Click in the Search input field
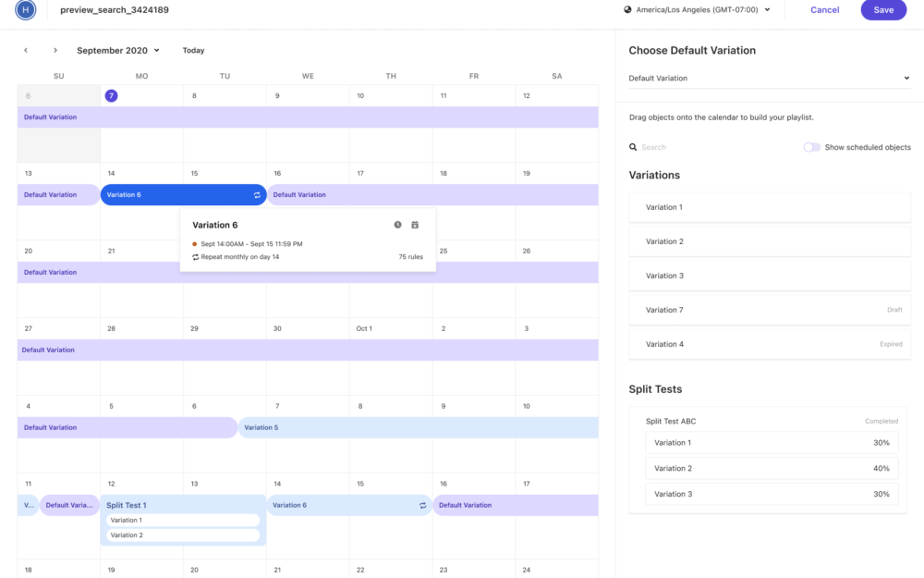Screen dimensions: 924x578 (711, 147)
